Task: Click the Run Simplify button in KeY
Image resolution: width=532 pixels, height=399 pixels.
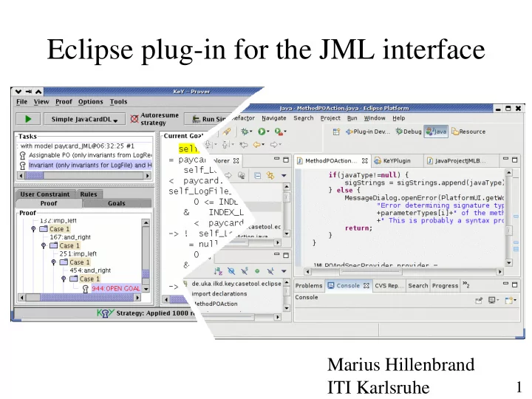Action: (x=208, y=119)
